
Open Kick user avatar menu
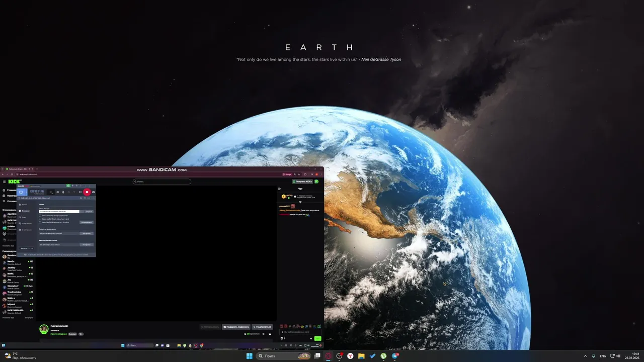point(316,182)
